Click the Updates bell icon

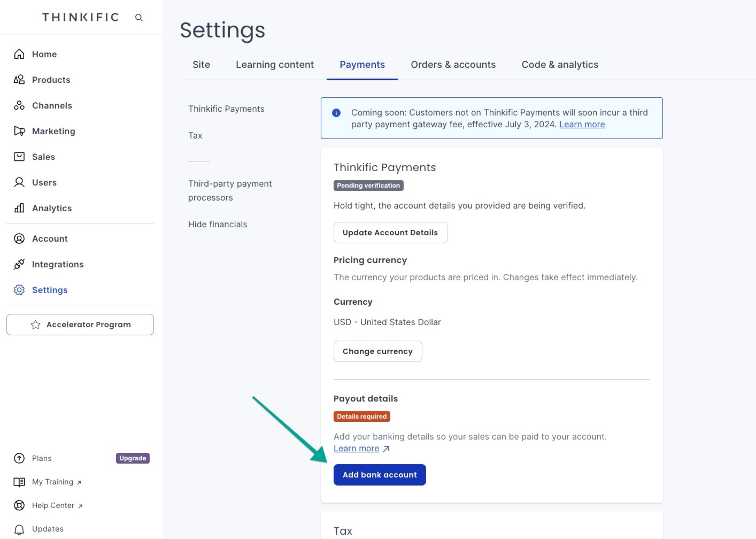(x=19, y=529)
